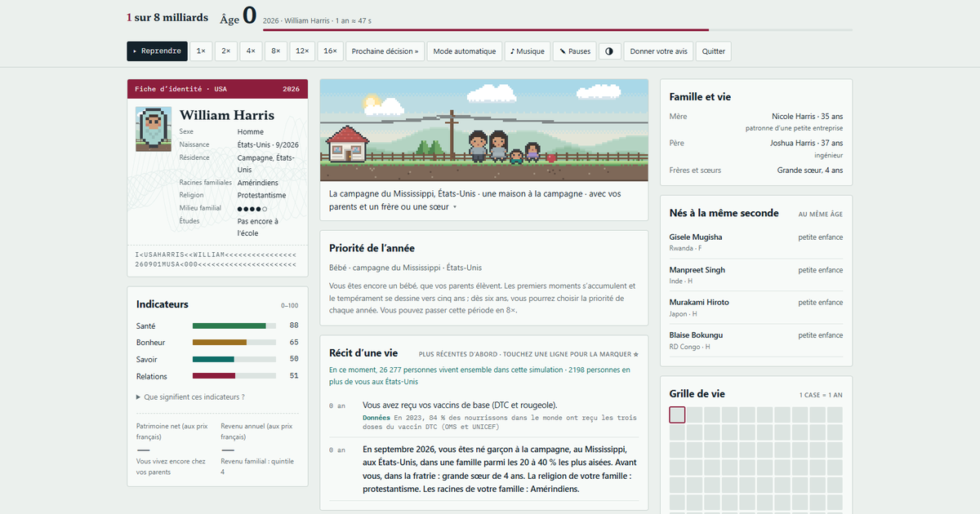Jump to Prochaine décision
The width and height of the screenshot is (980, 514).
point(385,51)
